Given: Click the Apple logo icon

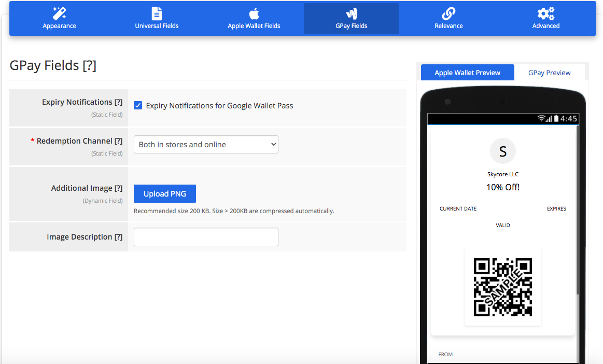Looking at the screenshot, I should [254, 14].
